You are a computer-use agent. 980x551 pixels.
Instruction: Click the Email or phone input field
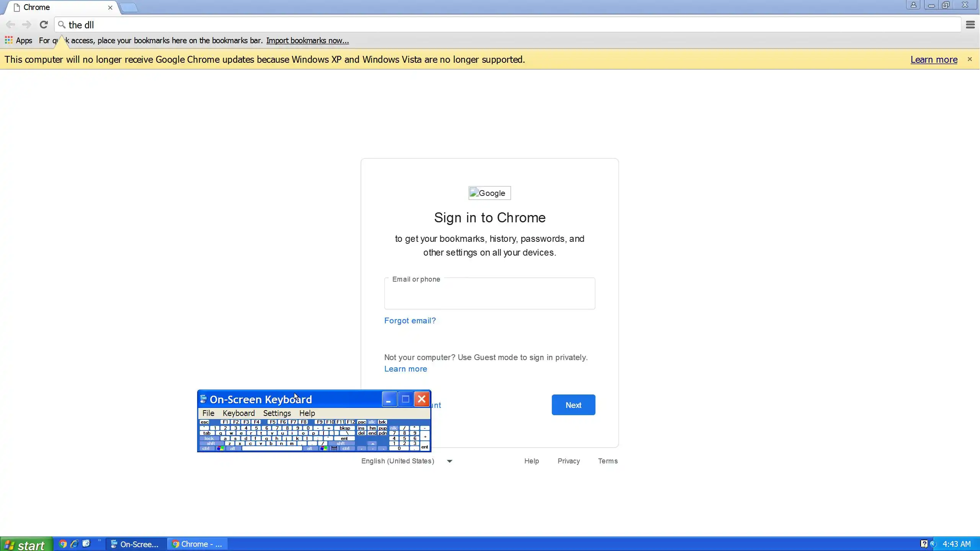point(489,295)
